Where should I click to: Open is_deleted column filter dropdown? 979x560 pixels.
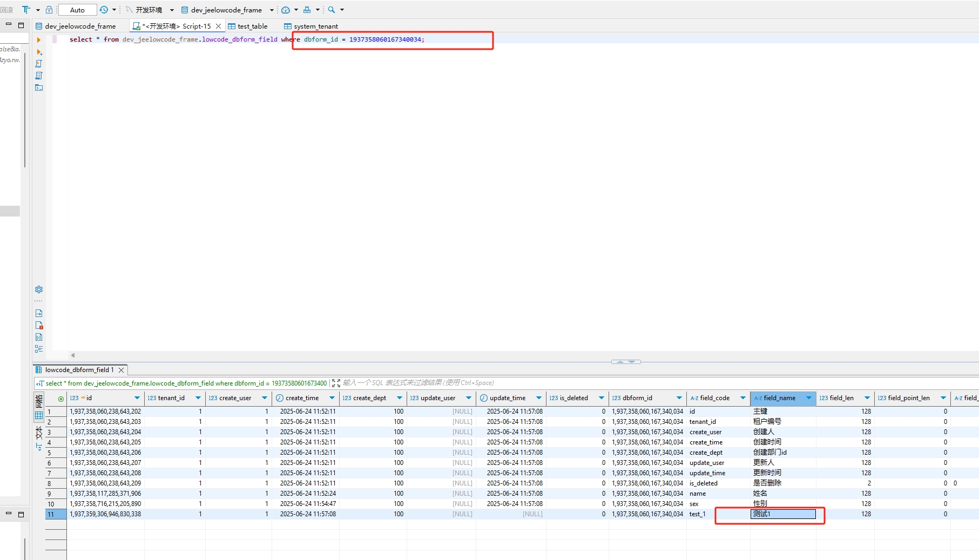[602, 398]
